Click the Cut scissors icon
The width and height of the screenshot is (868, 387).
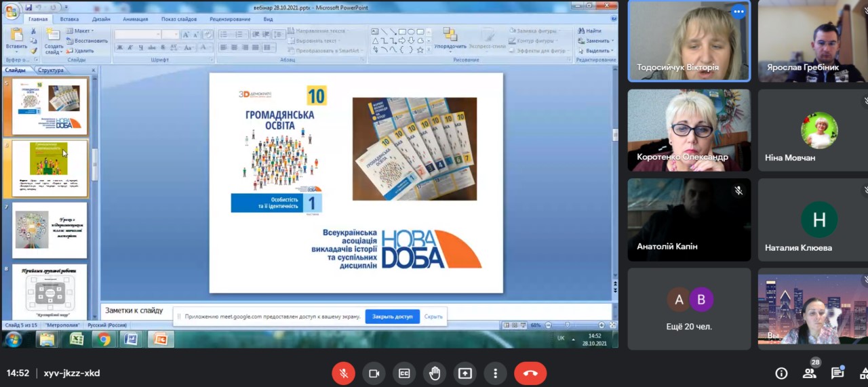33,31
